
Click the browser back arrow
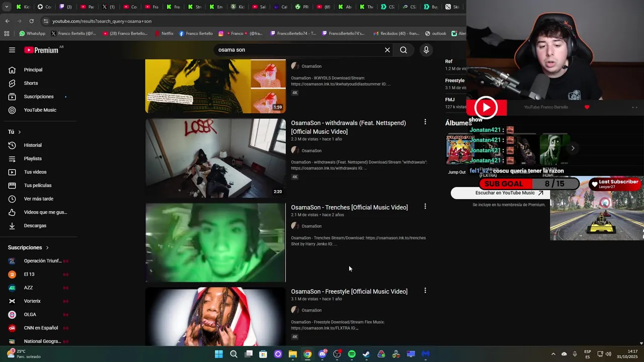point(7,21)
